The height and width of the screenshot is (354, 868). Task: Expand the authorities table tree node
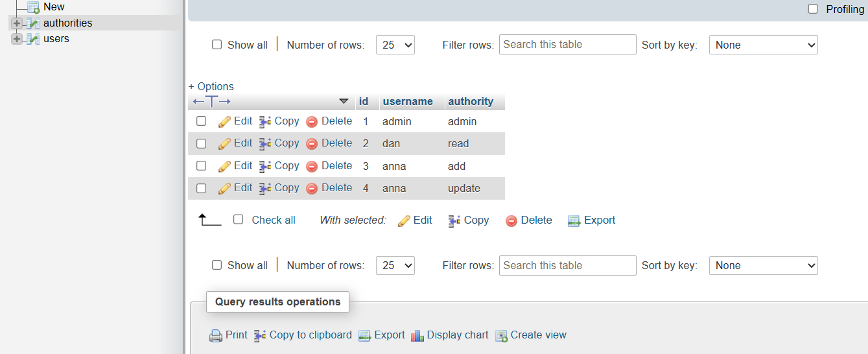(x=16, y=23)
